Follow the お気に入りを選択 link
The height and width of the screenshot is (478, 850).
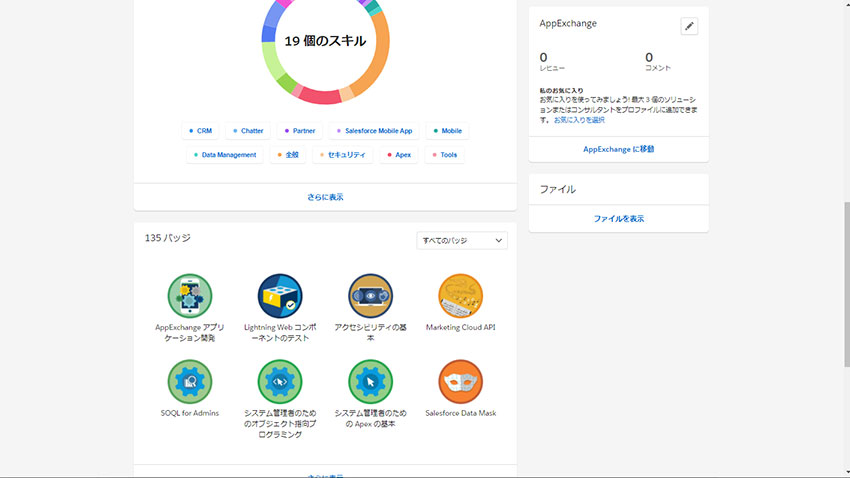point(579,120)
